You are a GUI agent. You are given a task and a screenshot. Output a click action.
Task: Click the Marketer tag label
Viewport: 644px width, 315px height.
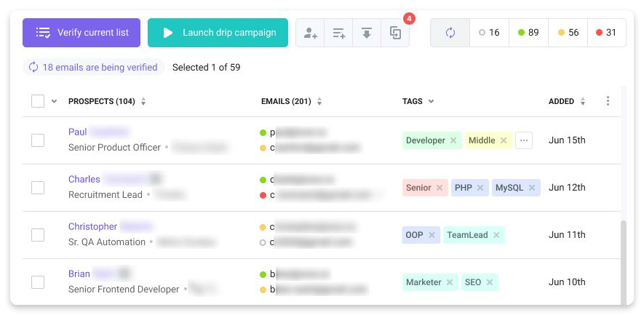point(424,282)
